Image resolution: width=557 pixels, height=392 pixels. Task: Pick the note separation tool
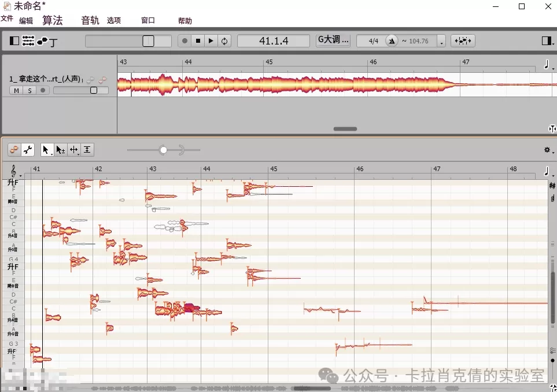[87, 150]
